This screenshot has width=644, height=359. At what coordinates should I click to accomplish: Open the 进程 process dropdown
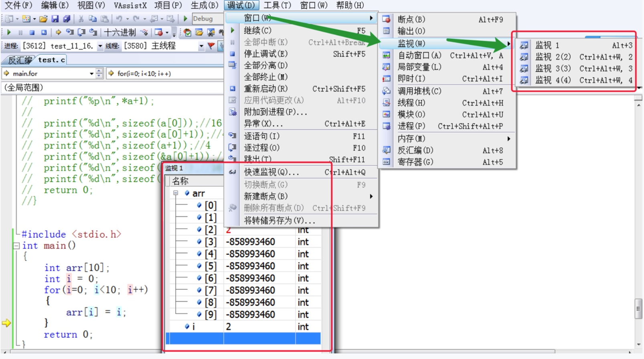point(100,46)
